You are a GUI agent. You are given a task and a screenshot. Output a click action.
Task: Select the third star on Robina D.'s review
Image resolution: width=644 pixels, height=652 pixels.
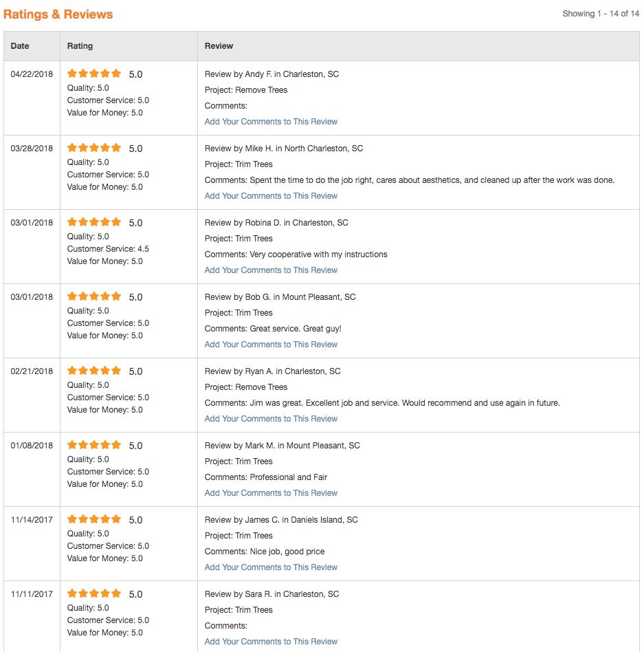pos(93,221)
